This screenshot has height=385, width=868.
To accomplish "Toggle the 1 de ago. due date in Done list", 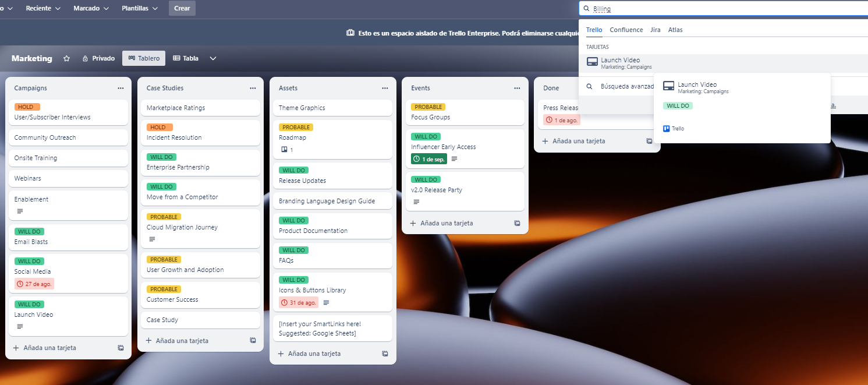I will pyautogui.click(x=562, y=121).
